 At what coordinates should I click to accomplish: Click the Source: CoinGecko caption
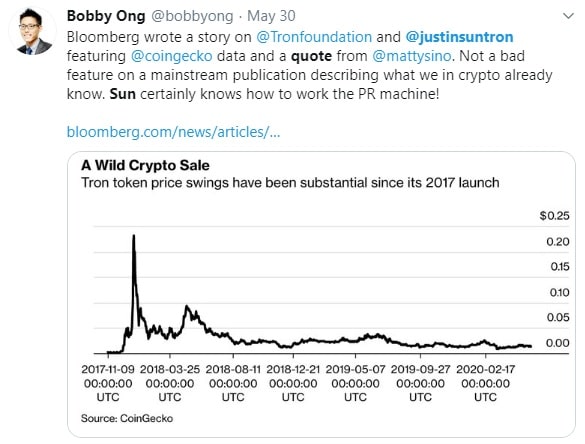coord(127,418)
